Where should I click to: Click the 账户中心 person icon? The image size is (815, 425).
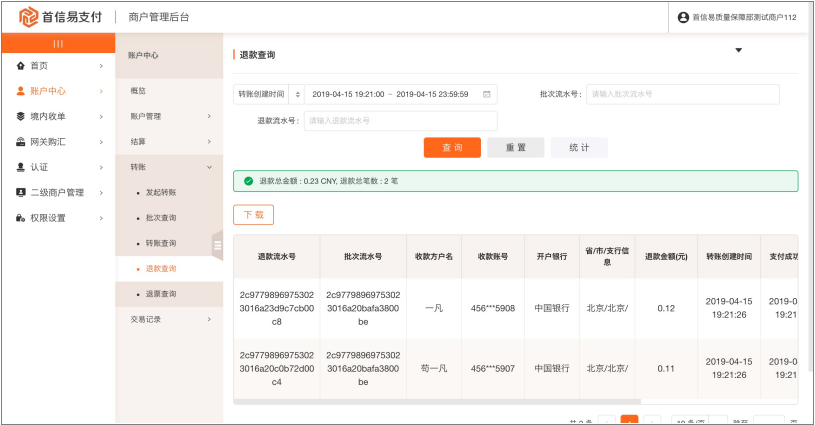tap(20, 91)
